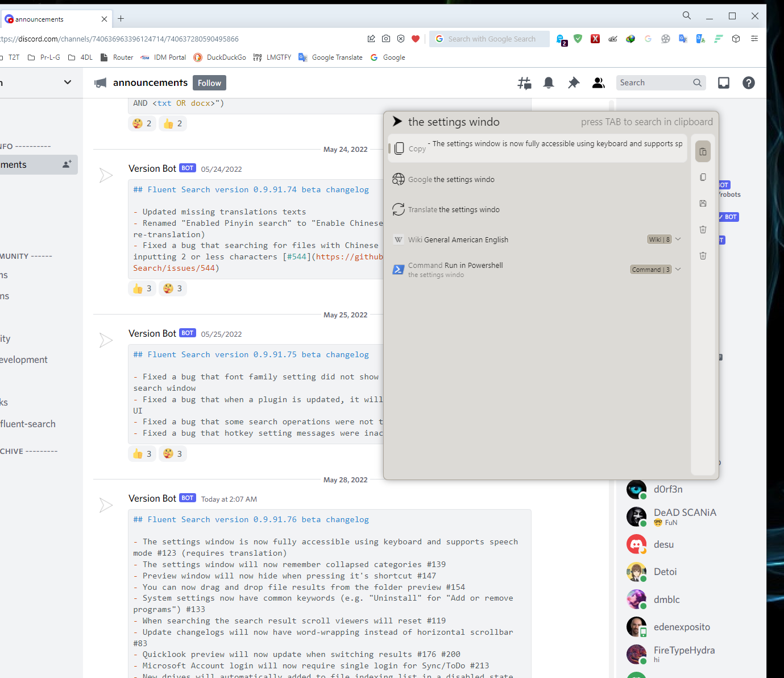784x678 pixels.
Task: Save the clipboard entry in Fluent Search
Action: click(703, 203)
